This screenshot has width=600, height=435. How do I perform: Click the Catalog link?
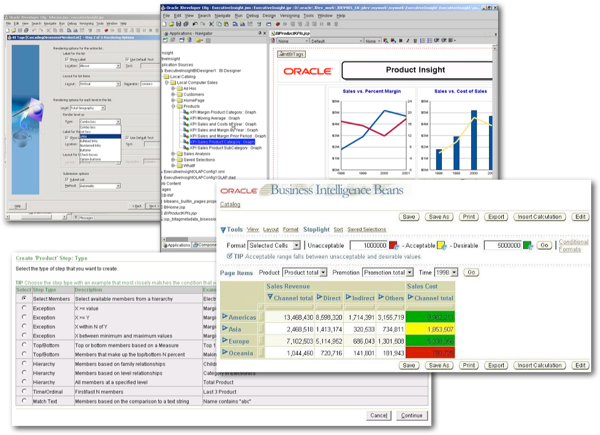(x=230, y=204)
